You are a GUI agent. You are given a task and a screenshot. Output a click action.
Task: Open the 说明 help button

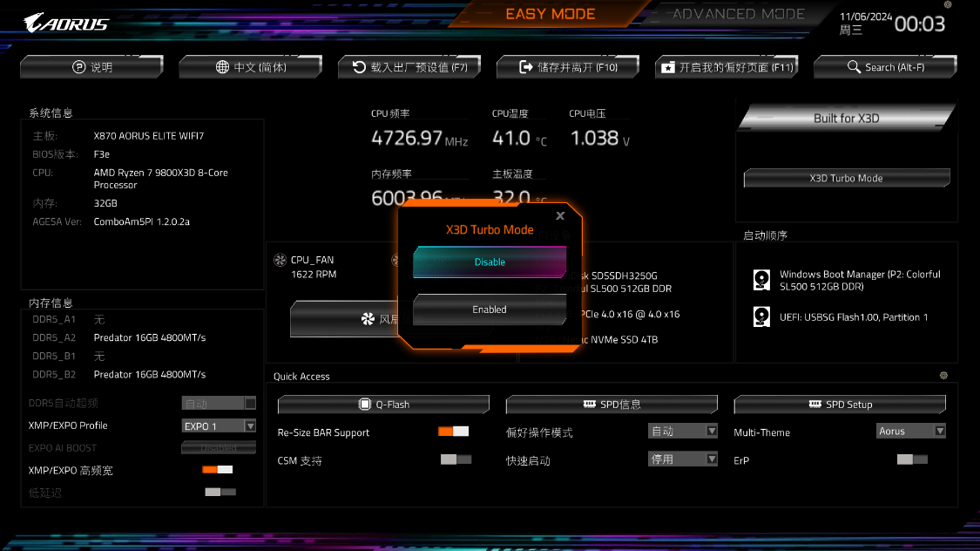click(x=91, y=67)
